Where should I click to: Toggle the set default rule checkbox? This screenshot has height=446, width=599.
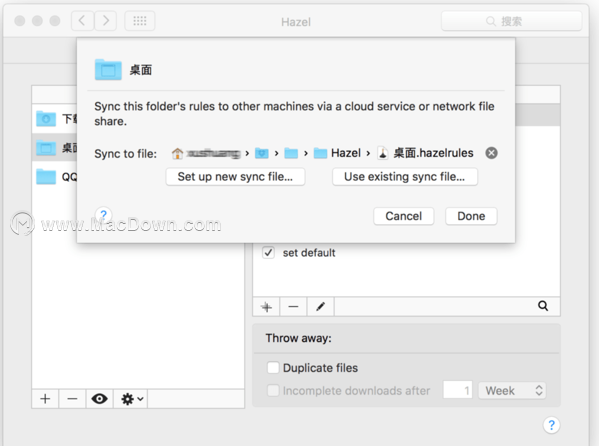tap(268, 253)
